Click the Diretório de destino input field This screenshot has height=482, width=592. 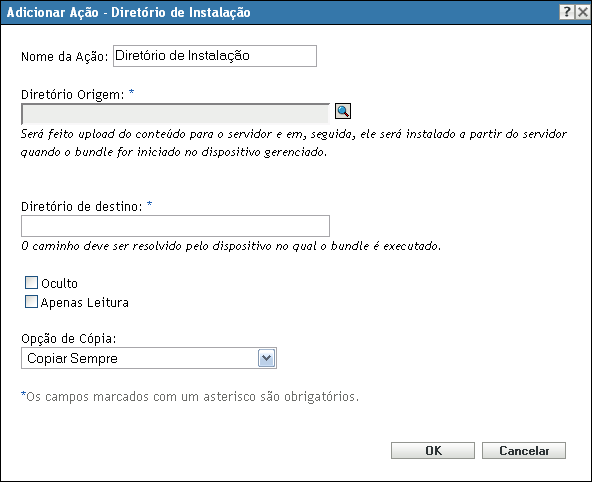click(175, 226)
